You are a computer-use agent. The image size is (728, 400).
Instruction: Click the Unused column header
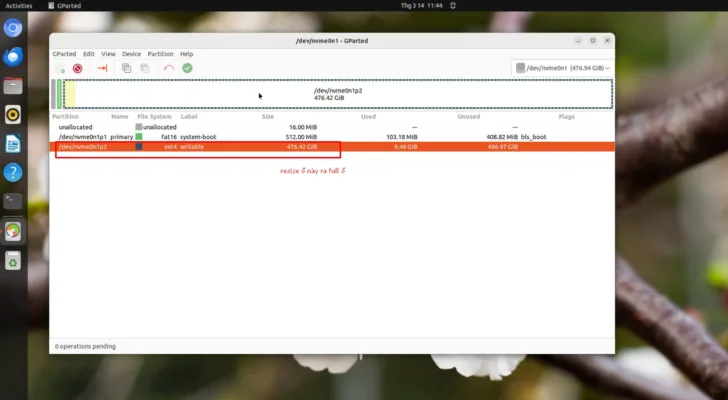pyautogui.click(x=468, y=116)
